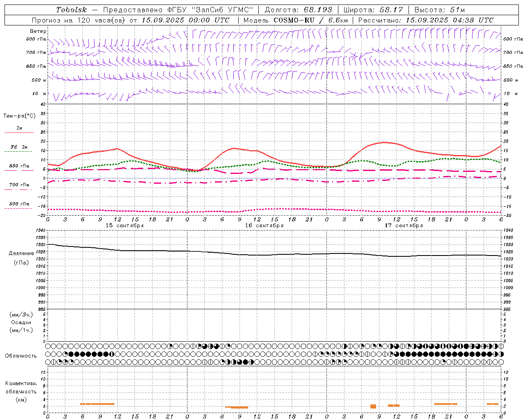Click the '16 сентября' date label

click(264, 226)
